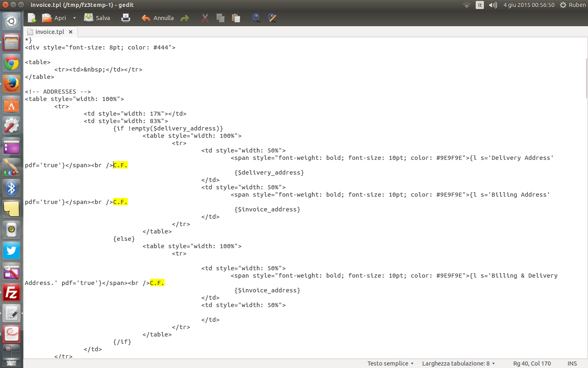
Task: Create a new document from the toolbar
Action: click(x=32, y=18)
